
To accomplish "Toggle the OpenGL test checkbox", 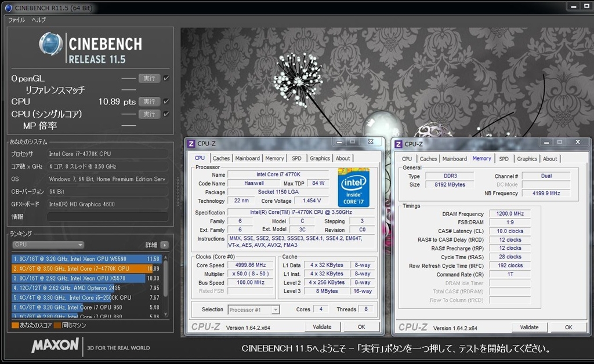I will click(166, 78).
